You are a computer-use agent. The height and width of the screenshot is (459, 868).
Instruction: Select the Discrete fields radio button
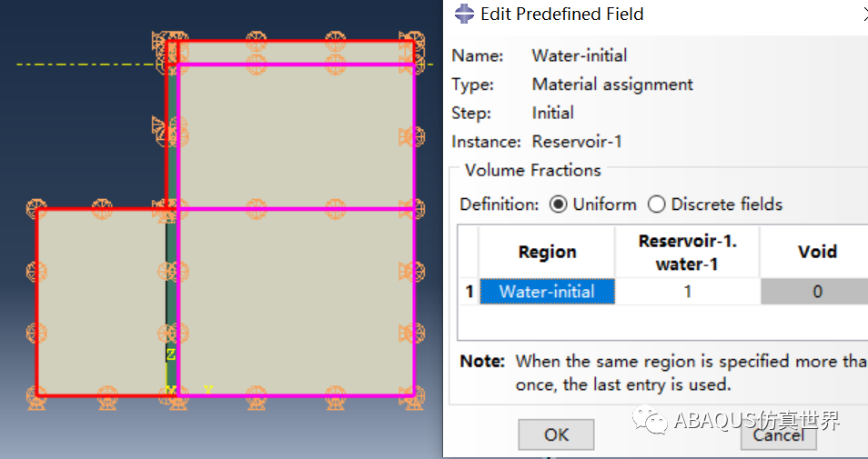[656, 205]
